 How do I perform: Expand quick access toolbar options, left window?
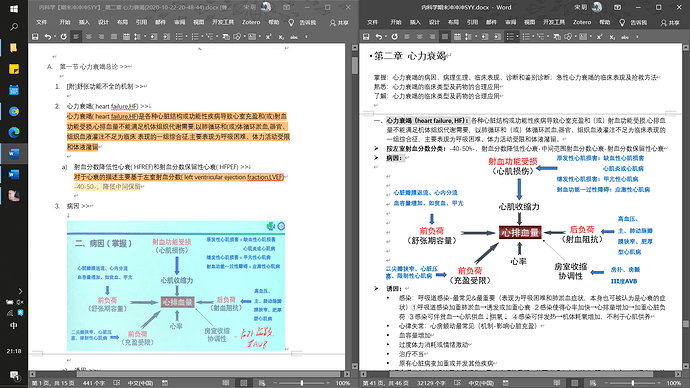click(x=307, y=37)
